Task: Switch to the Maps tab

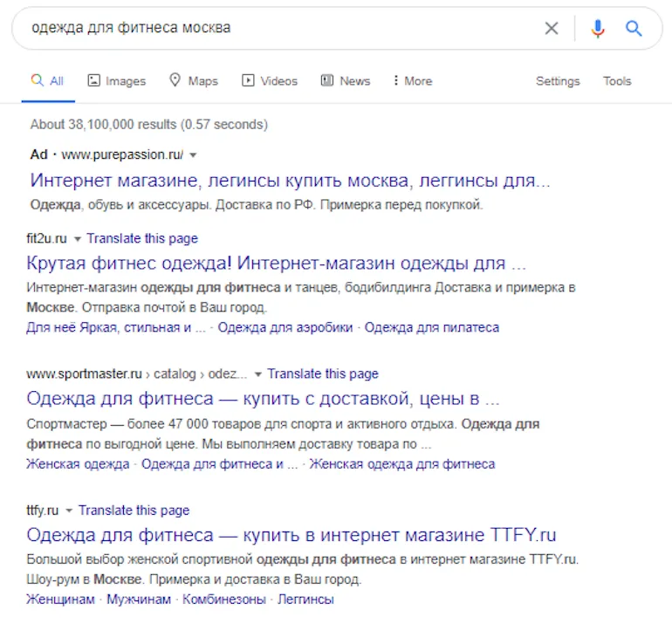Action: pos(193,81)
